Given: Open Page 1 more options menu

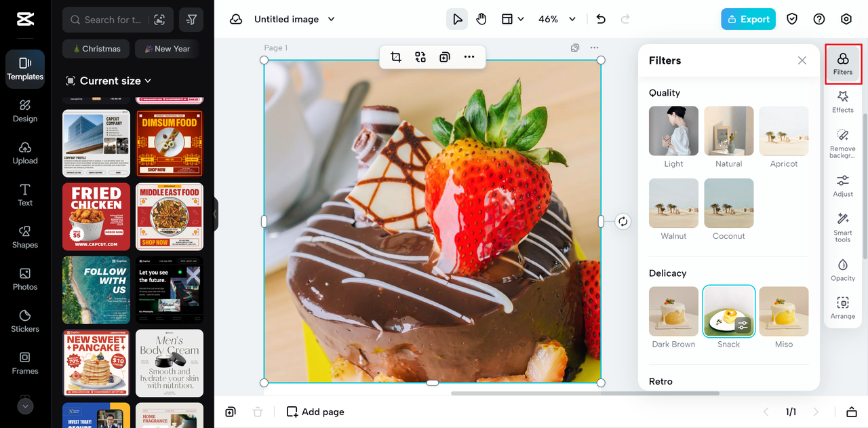Looking at the screenshot, I should tap(594, 48).
